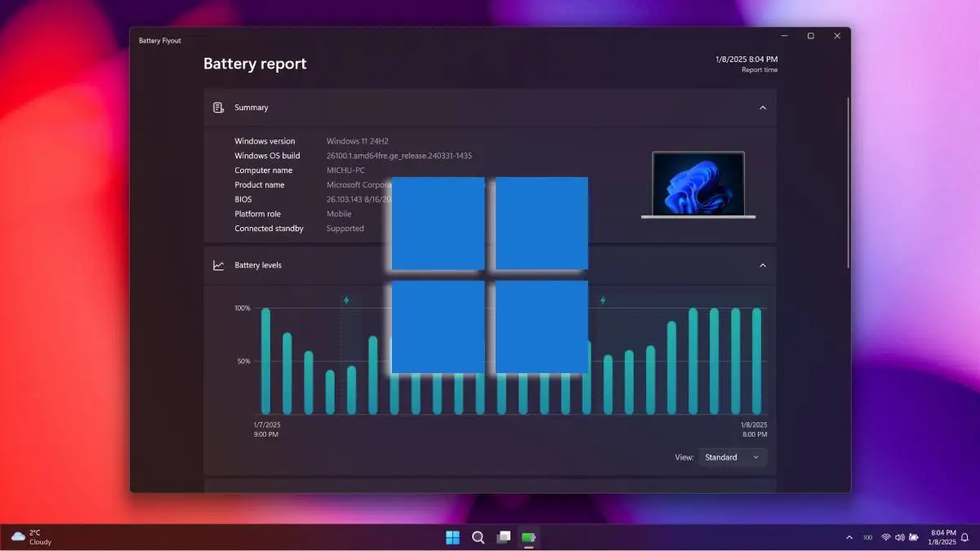The width and height of the screenshot is (980, 551).
Task: Expand hidden system tray icons
Action: click(x=849, y=537)
